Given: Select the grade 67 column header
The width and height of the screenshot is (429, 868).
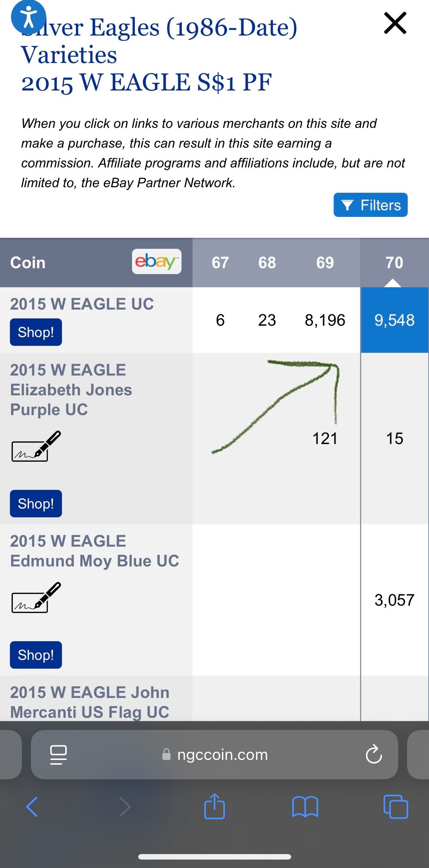Looking at the screenshot, I should point(220,263).
